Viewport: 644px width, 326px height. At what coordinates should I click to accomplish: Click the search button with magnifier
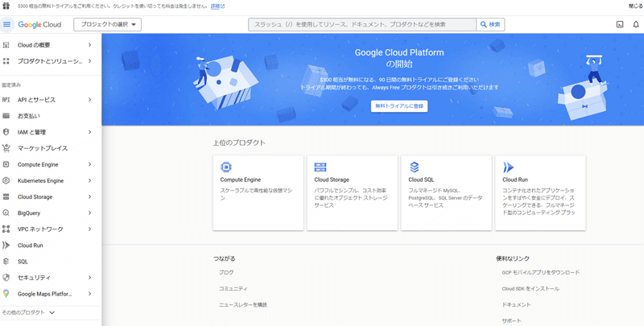pyautogui.click(x=490, y=25)
